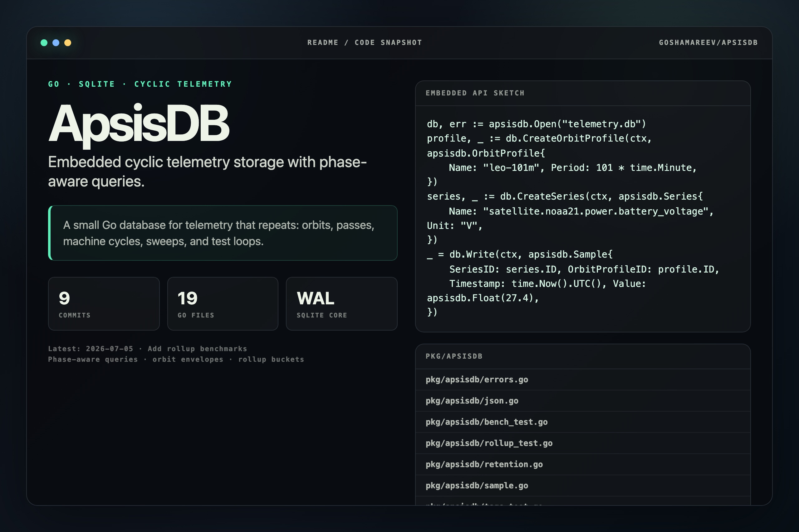The width and height of the screenshot is (799, 532).
Task: Click the apsisdb.Open("telemetry.db") code line
Action: [536, 124]
